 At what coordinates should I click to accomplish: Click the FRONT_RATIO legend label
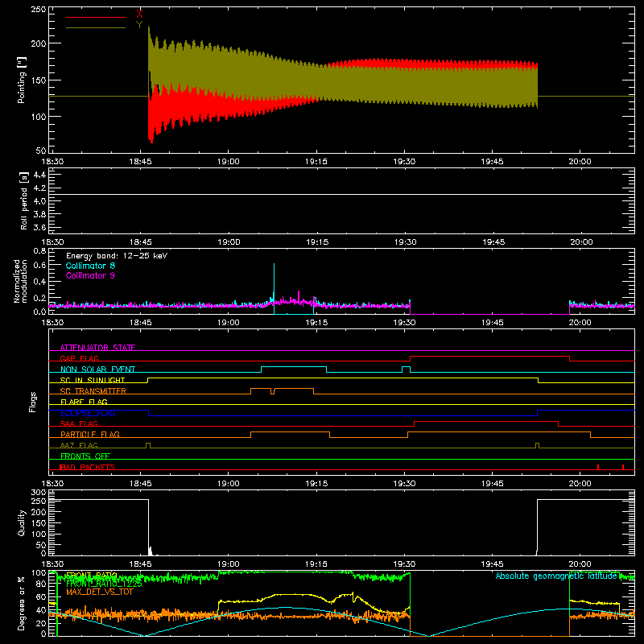click(x=91, y=576)
